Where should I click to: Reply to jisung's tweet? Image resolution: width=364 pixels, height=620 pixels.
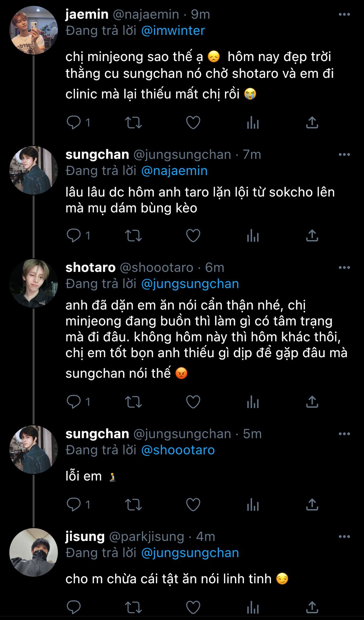point(74,608)
